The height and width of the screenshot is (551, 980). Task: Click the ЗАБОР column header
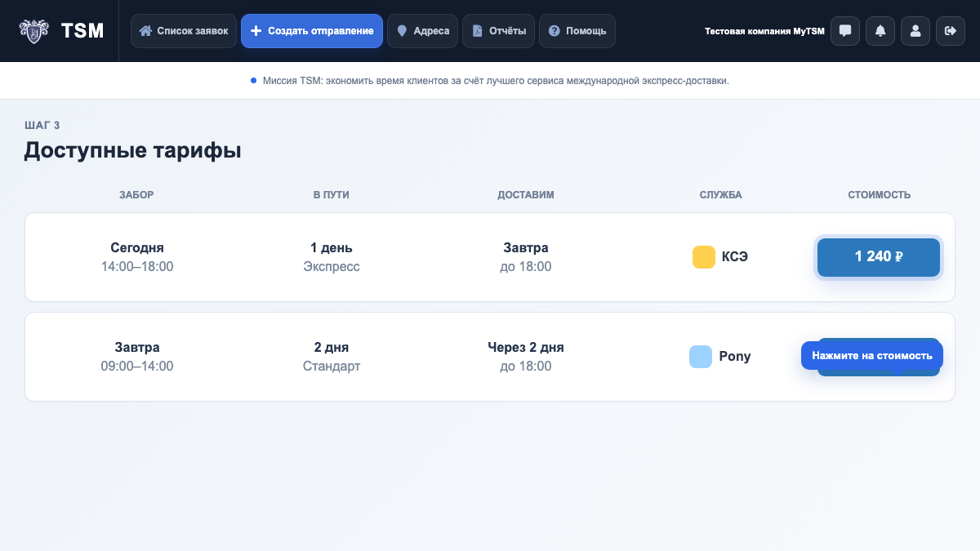point(136,195)
